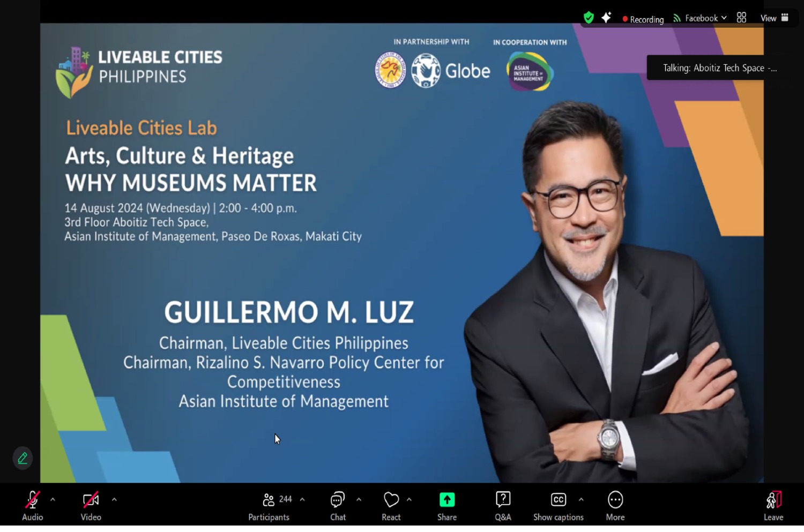Image resolution: width=804 pixels, height=532 pixels.
Task: Open the Q&A panel
Action: tap(503, 505)
